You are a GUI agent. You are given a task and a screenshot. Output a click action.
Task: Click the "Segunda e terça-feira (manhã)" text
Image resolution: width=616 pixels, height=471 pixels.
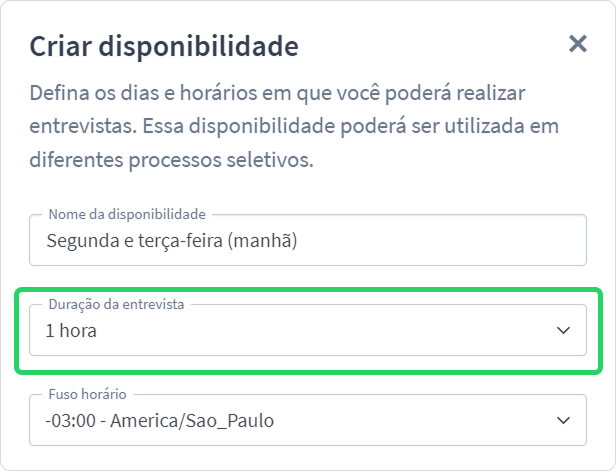click(172, 241)
